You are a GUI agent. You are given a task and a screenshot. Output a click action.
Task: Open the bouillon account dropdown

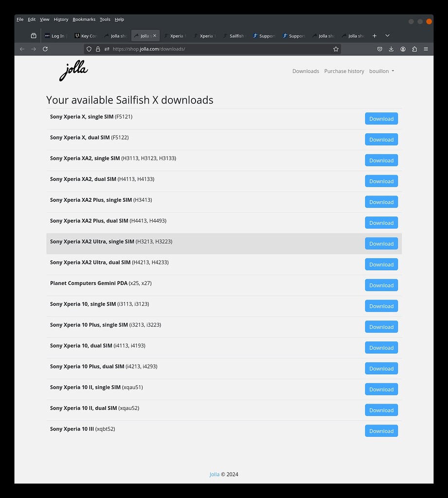tap(382, 71)
